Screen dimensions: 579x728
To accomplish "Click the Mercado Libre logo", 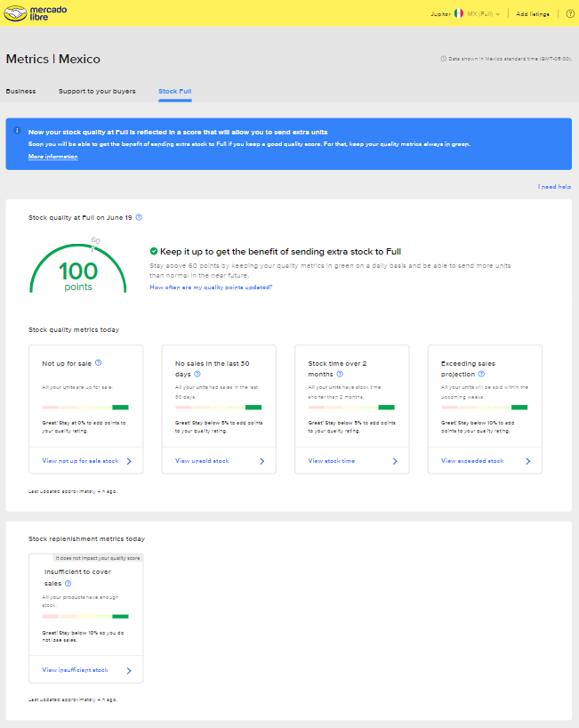I will tap(28, 13).
